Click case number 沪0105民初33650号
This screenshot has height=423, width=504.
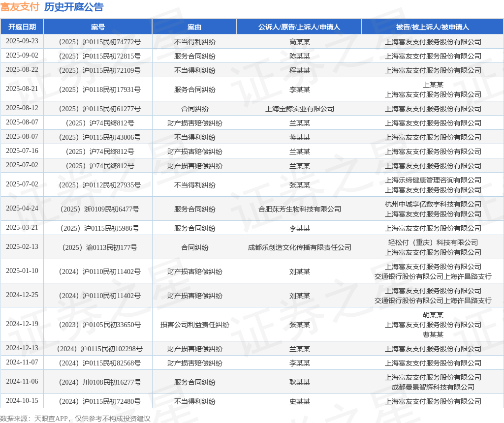click(x=99, y=325)
